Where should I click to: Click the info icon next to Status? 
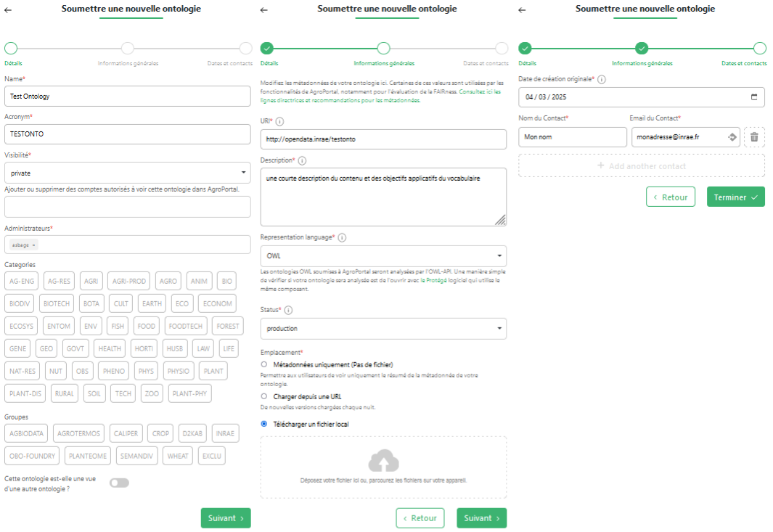click(288, 310)
